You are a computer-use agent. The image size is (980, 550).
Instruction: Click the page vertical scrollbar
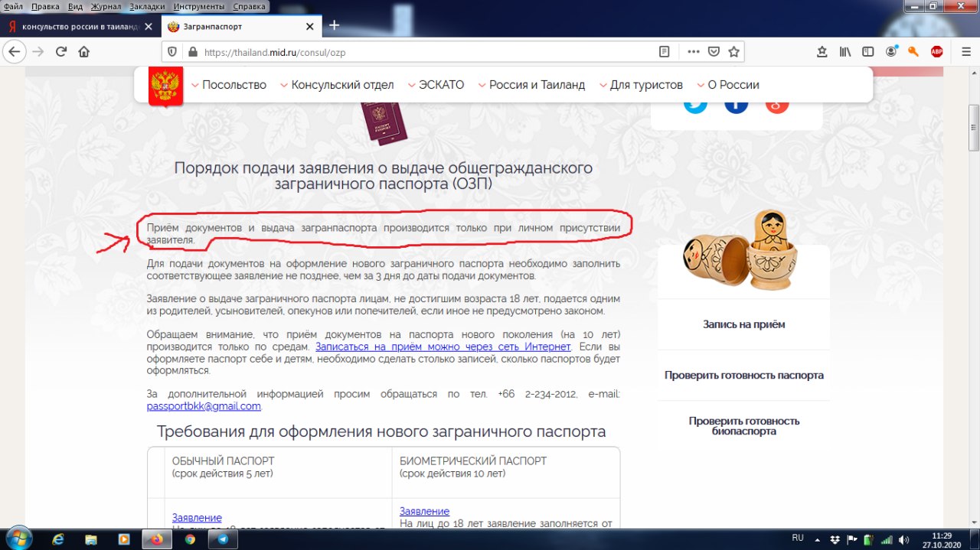pyautogui.click(x=974, y=126)
